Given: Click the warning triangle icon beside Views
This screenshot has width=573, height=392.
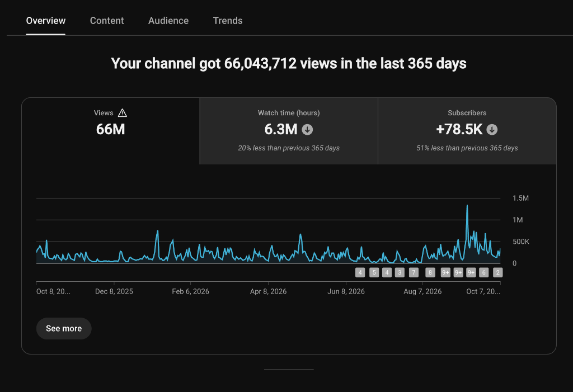Looking at the screenshot, I should [123, 113].
